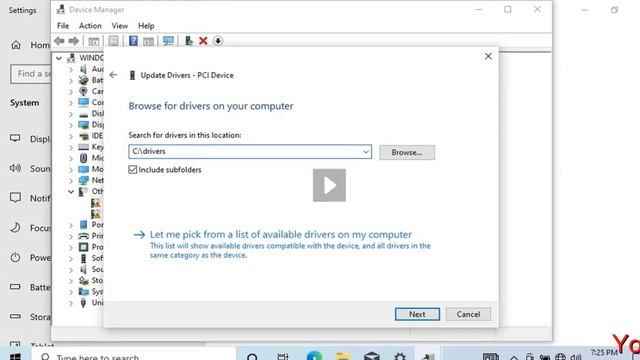
Task: Select the Storage controllers category icon
Action: [83, 280]
